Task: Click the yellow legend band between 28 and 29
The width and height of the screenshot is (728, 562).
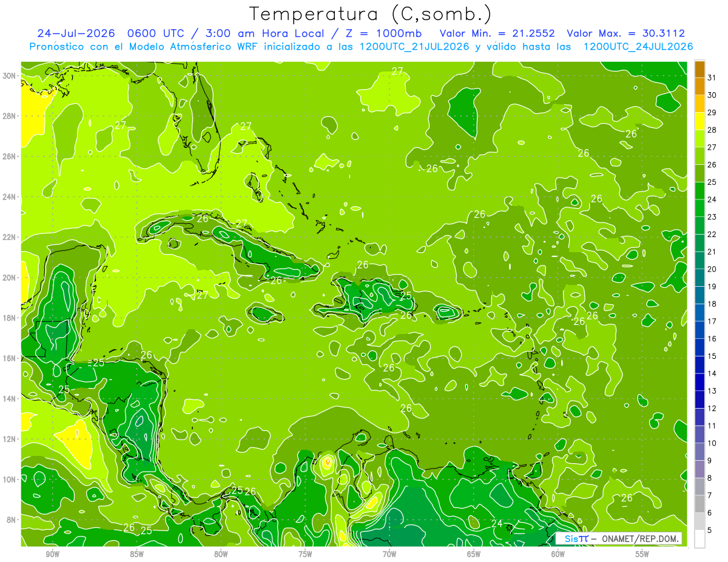Action: tap(699, 121)
